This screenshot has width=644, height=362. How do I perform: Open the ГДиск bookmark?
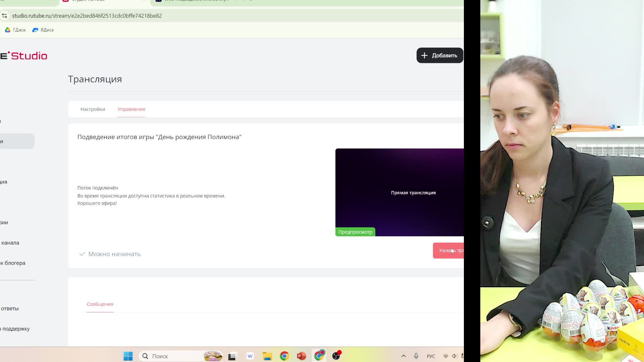(x=15, y=30)
